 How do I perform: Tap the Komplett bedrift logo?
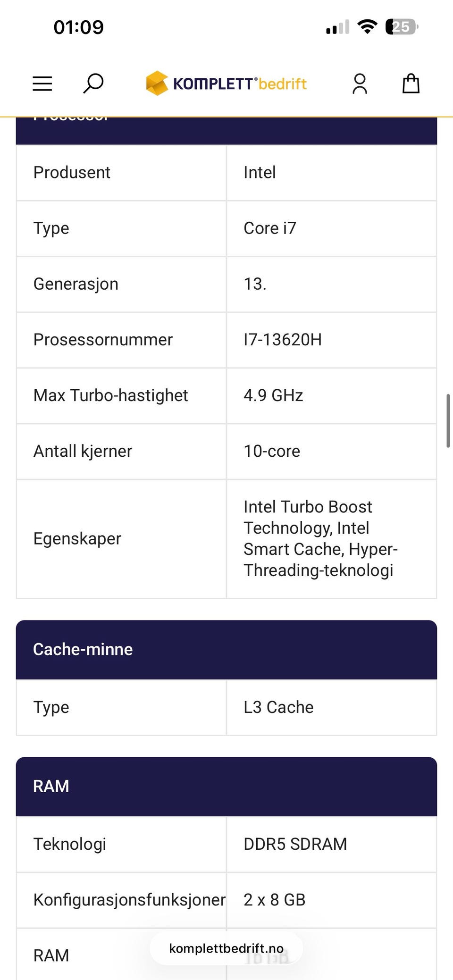[x=226, y=84]
